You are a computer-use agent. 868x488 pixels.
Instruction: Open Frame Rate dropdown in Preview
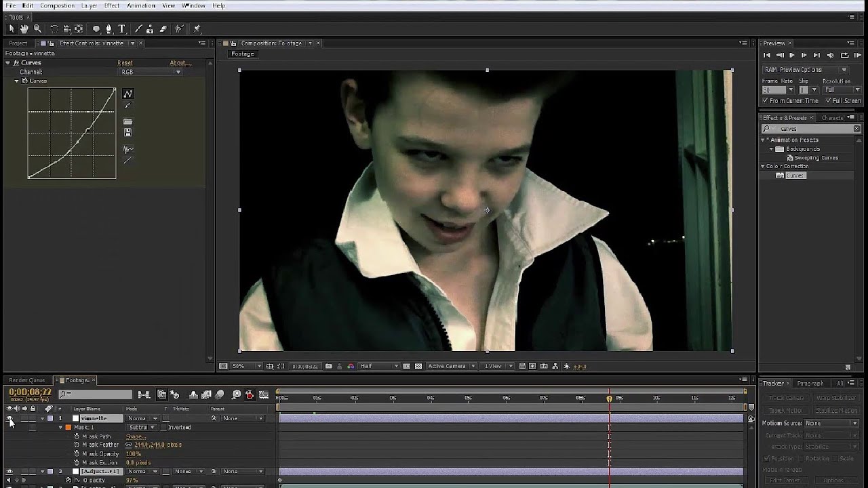[791, 89]
